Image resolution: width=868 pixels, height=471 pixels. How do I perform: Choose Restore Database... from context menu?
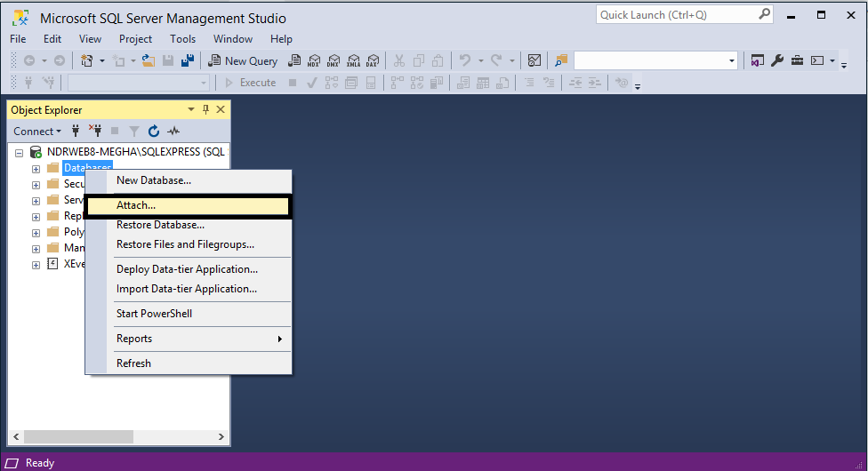click(189, 225)
